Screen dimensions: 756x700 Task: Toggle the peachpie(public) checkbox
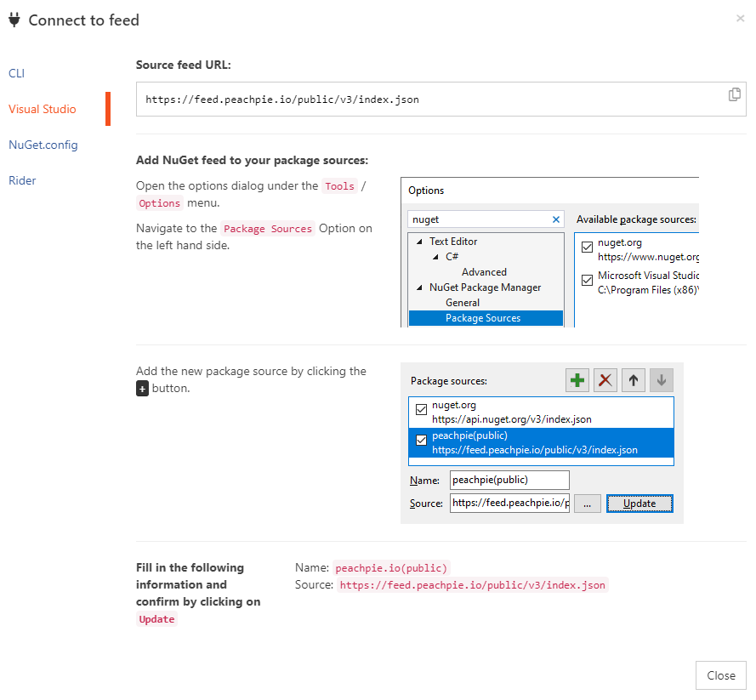point(421,440)
